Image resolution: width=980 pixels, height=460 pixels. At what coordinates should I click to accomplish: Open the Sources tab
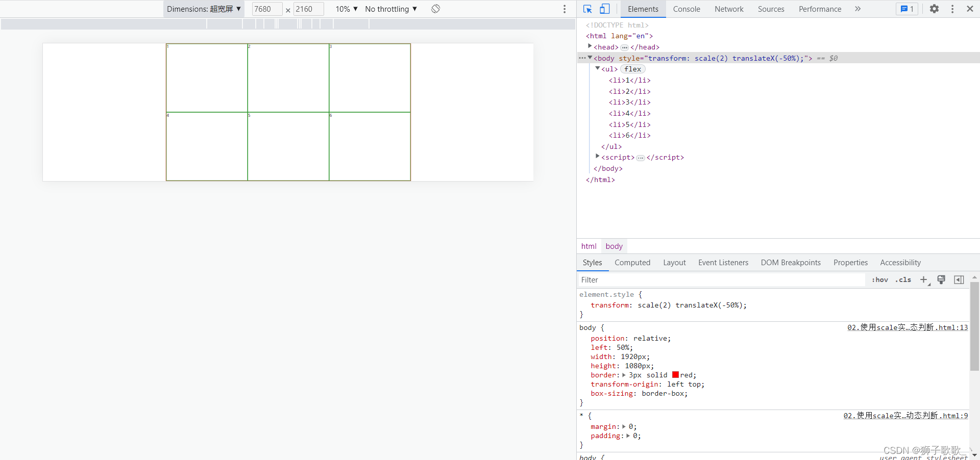tap(771, 9)
